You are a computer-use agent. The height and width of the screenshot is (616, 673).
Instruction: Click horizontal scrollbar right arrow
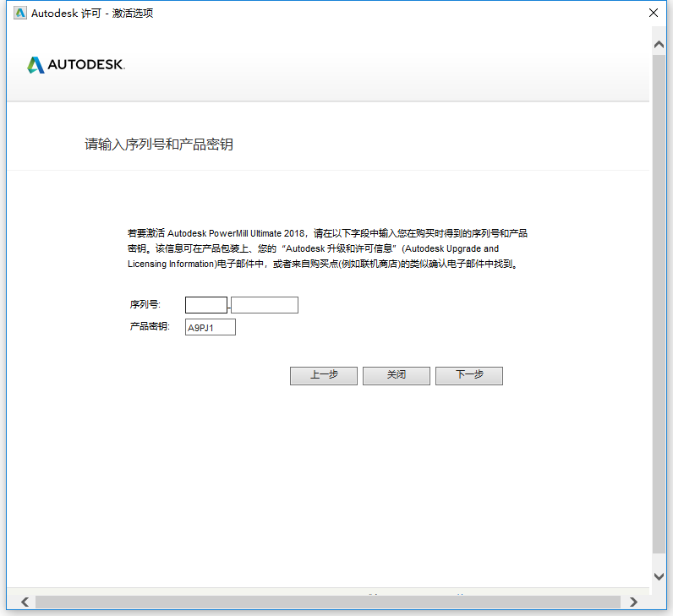click(x=633, y=602)
